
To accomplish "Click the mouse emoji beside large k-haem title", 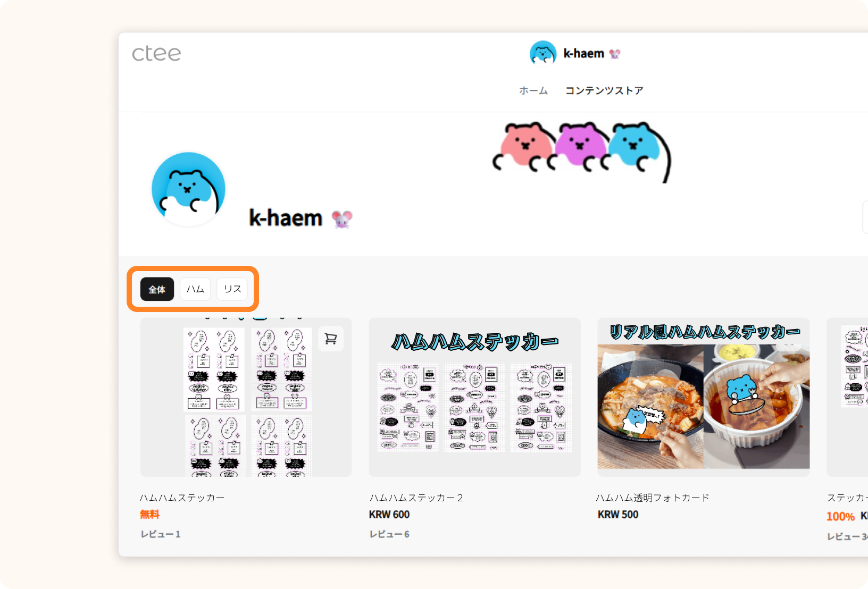I will point(342,218).
